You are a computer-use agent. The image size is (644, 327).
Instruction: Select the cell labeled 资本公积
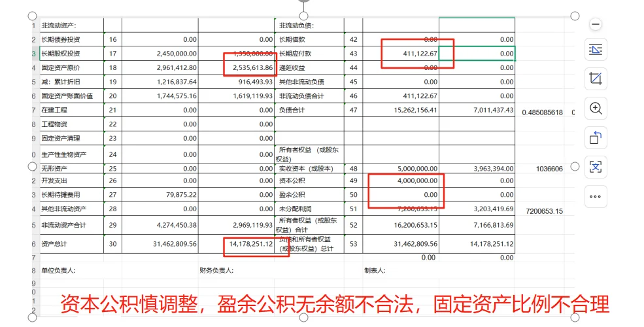point(309,181)
